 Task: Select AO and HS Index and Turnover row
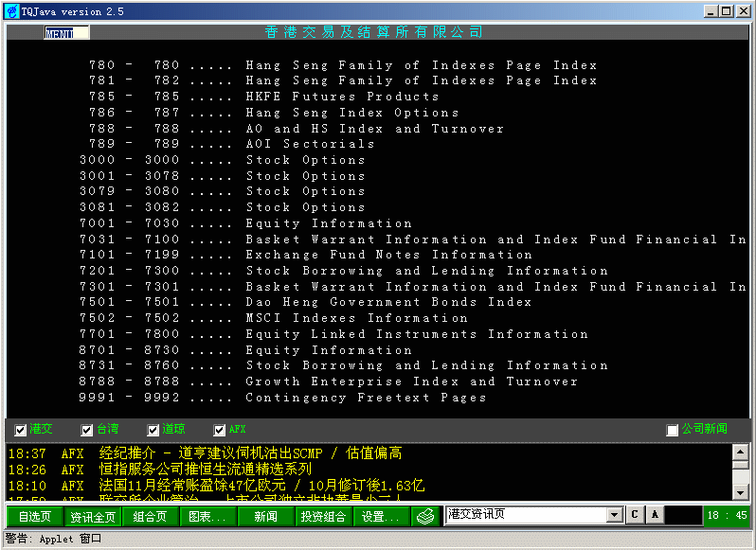296,129
